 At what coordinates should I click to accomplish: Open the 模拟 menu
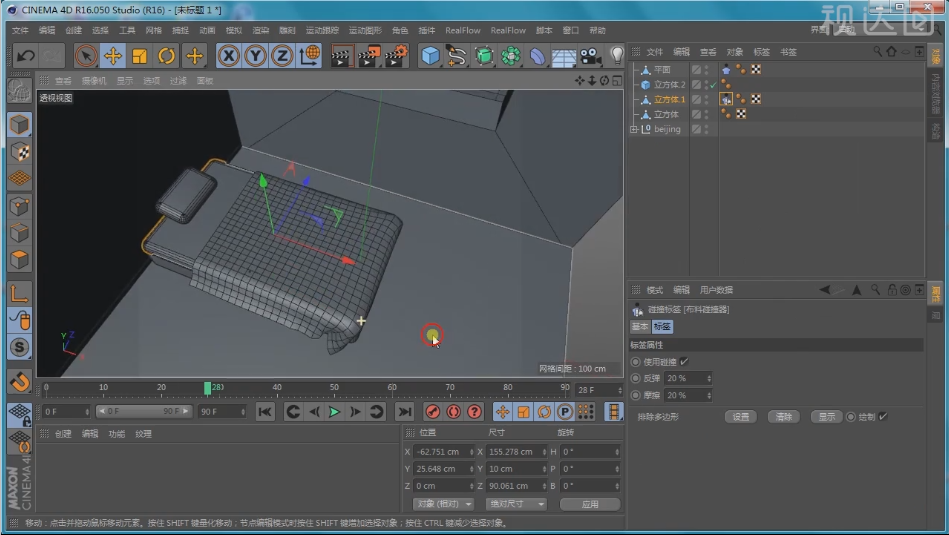(x=234, y=30)
